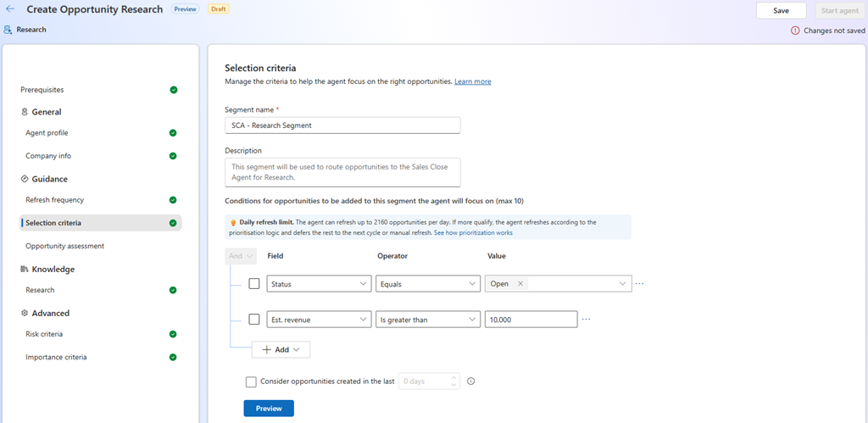868x423 pixels.
Task: Click the General section person icon
Action: point(24,112)
